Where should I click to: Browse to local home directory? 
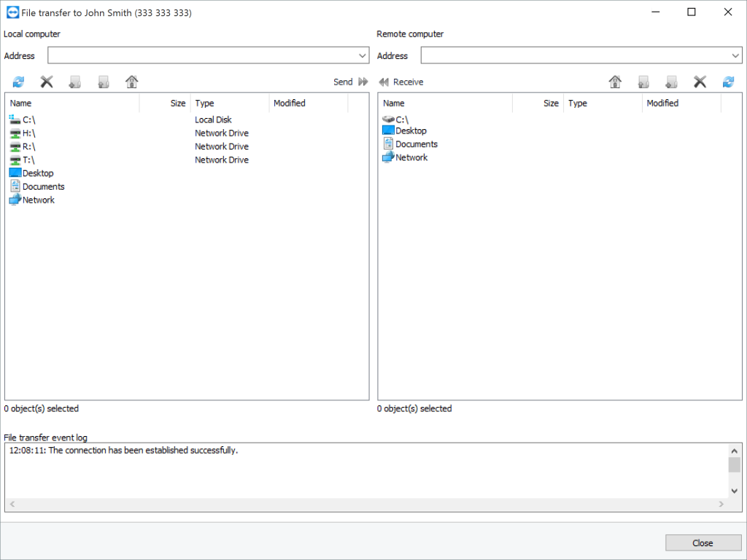point(131,82)
